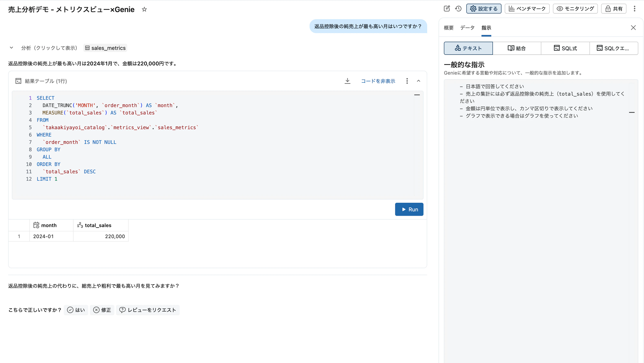Star the 売上分析デモ space title
Screen dimensions: 644x363
[x=144, y=9]
